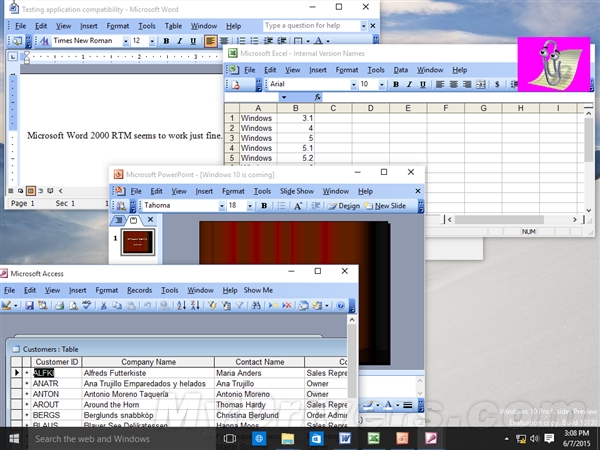Toggle Underline in Excel toolbar
Screen dimensions: 600x450
(x=423, y=84)
